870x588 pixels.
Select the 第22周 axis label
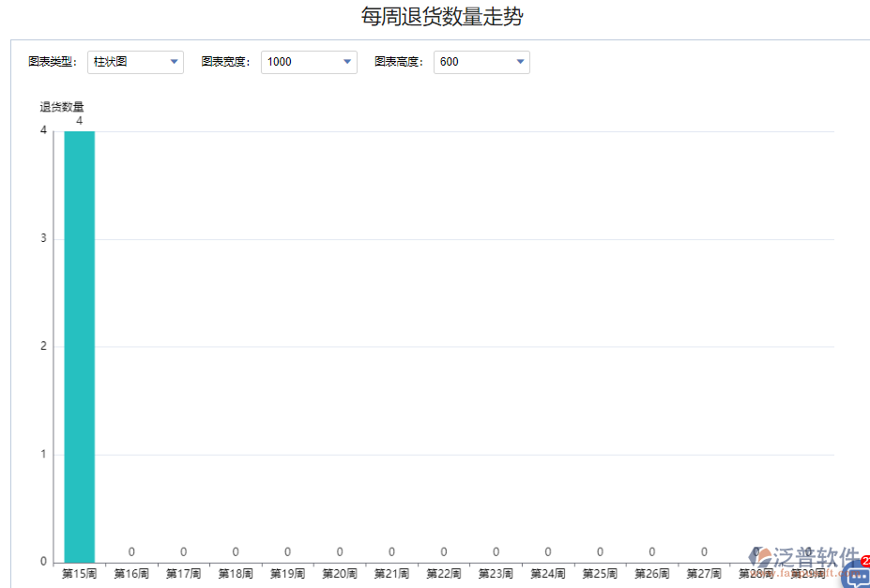coord(442,574)
